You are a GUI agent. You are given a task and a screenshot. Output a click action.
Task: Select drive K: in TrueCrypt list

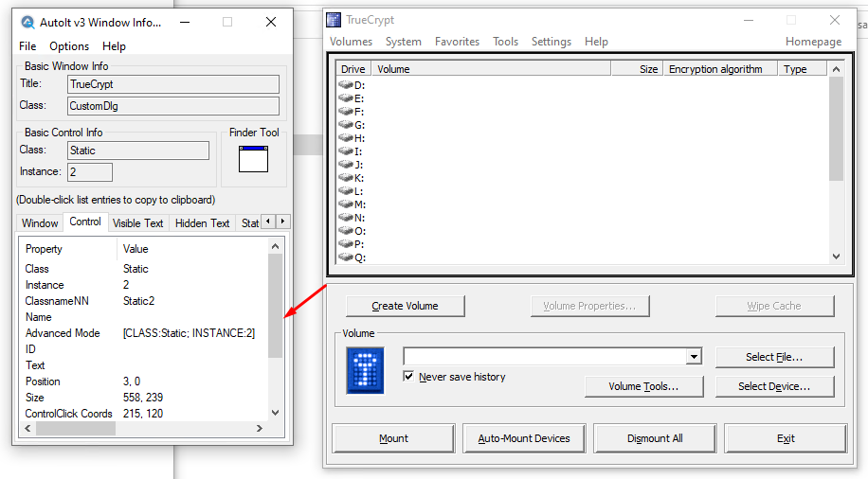pyautogui.click(x=353, y=178)
